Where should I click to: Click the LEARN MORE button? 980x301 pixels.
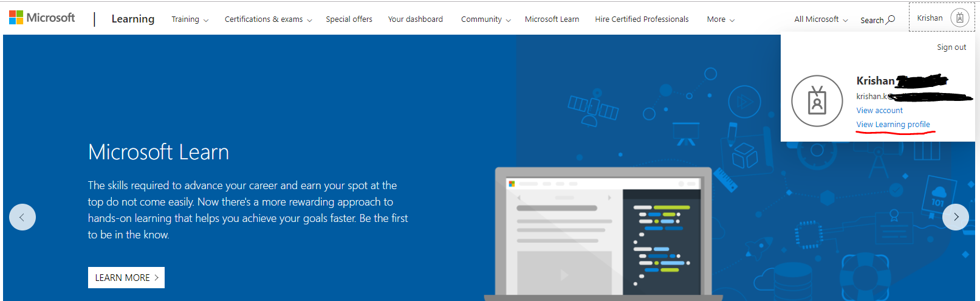126,277
